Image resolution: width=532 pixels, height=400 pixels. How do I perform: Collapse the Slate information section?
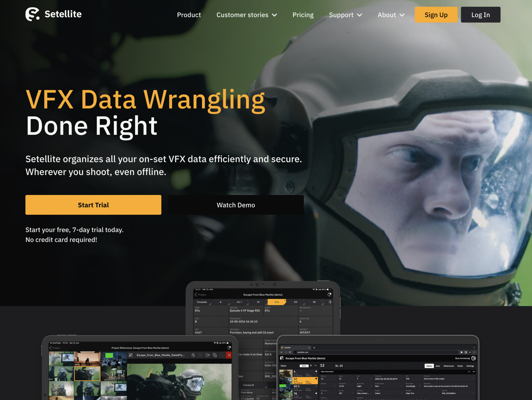[474, 372]
